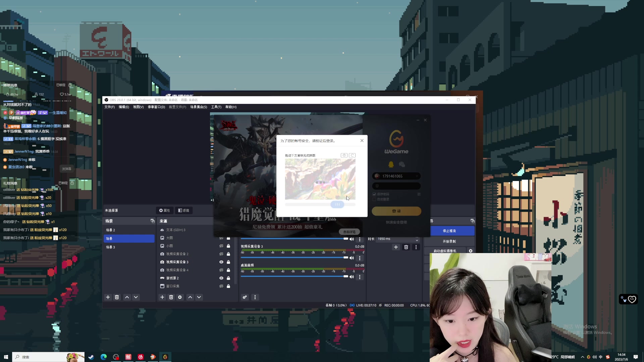This screenshot has height=362, width=644.
Task: Move selected source up arrow
Action: pos(190,297)
